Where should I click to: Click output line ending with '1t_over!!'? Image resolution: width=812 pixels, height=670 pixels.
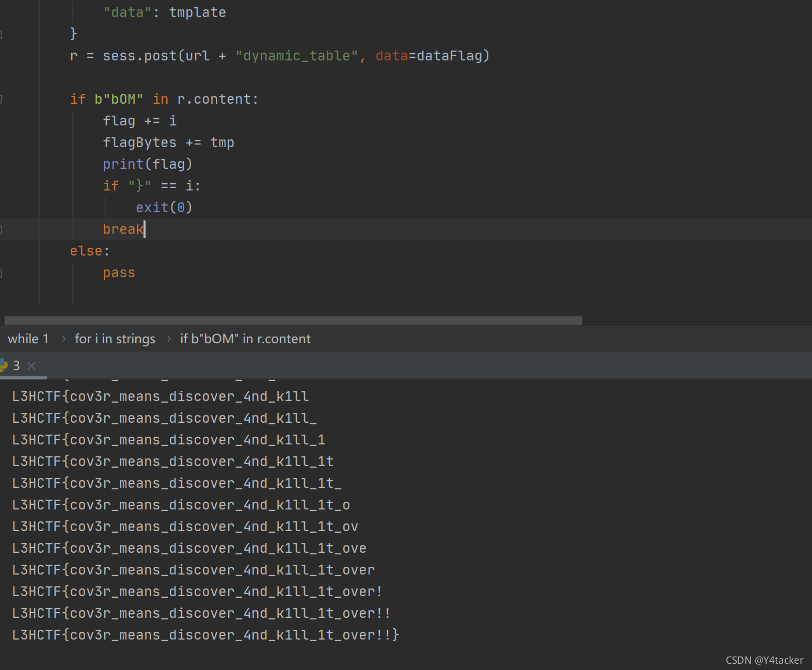[202, 613]
